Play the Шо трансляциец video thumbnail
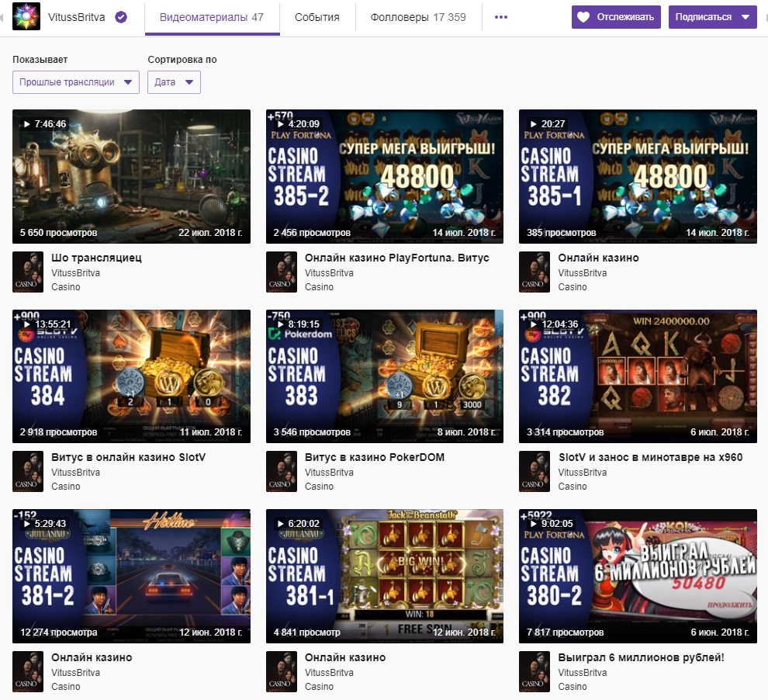 click(x=131, y=176)
